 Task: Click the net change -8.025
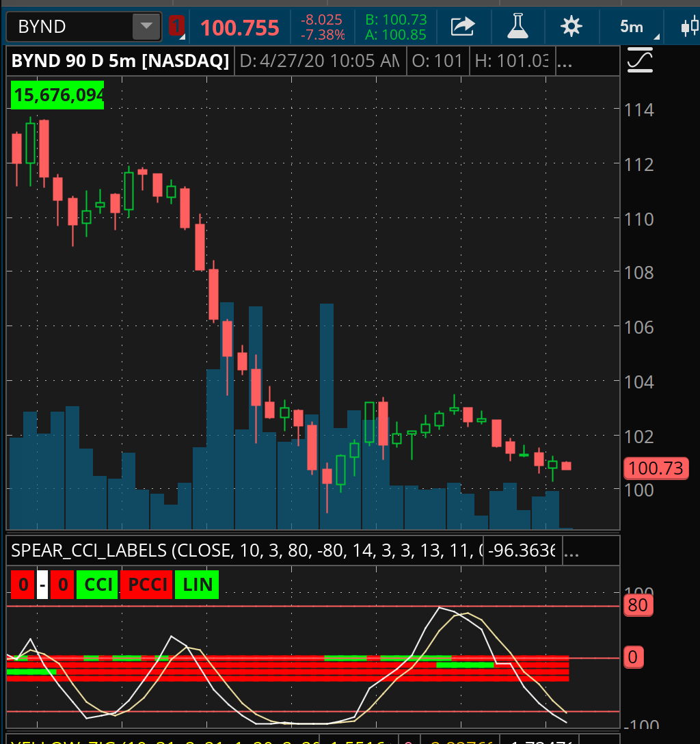pos(321,19)
